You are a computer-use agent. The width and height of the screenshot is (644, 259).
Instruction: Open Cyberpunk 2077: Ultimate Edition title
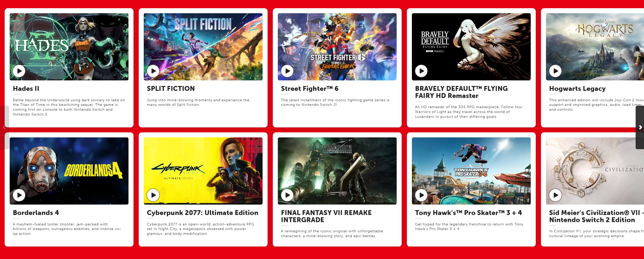pos(202,213)
